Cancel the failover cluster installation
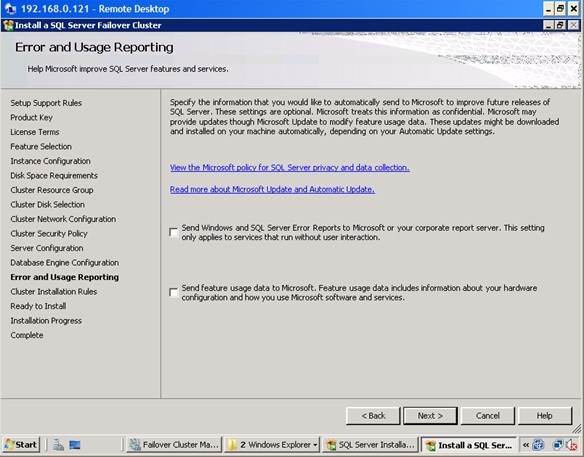Screen dimensions: 584x457 [488, 416]
